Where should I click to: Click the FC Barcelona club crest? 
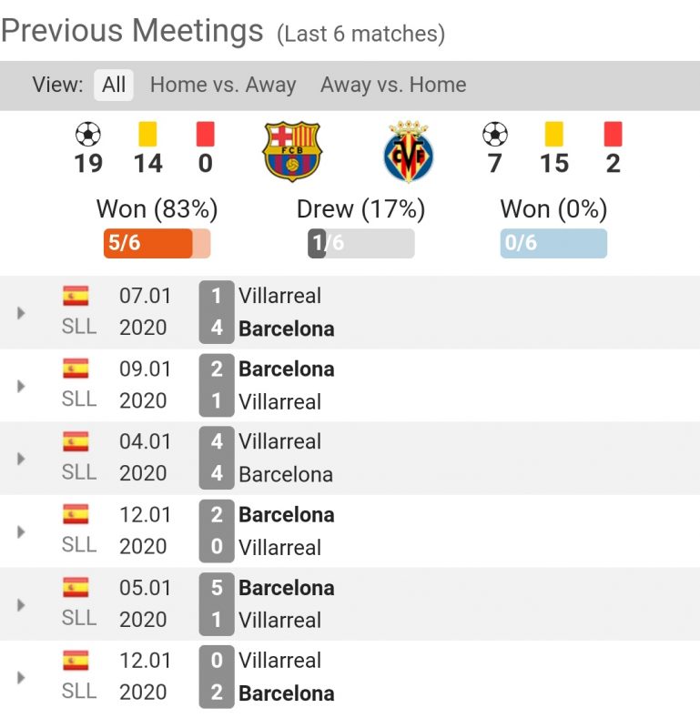pyautogui.click(x=291, y=151)
